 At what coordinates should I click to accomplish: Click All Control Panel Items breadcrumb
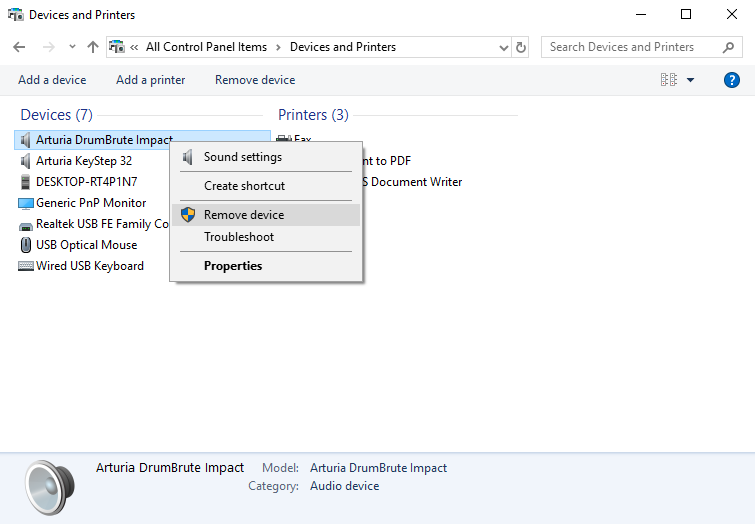pyautogui.click(x=206, y=47)
